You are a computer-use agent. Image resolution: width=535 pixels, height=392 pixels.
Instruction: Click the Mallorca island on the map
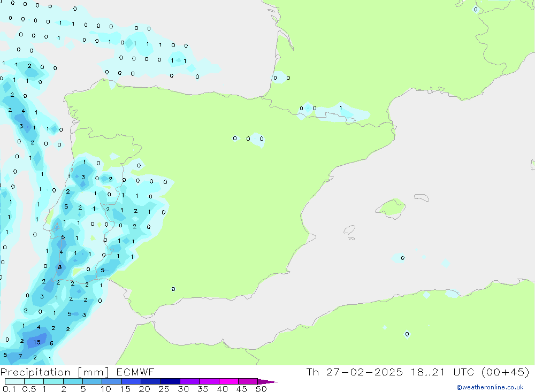point(391,207)
